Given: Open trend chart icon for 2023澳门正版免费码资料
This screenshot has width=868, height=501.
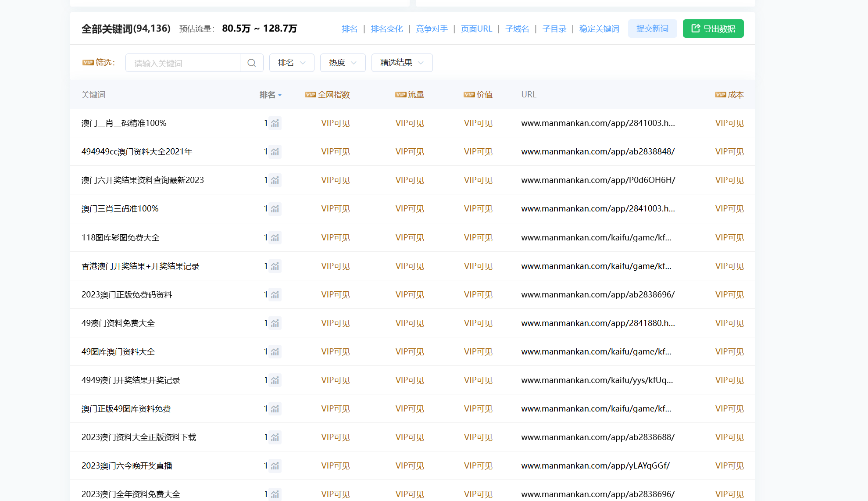Looking at the screenshot, I should (275, 295).
